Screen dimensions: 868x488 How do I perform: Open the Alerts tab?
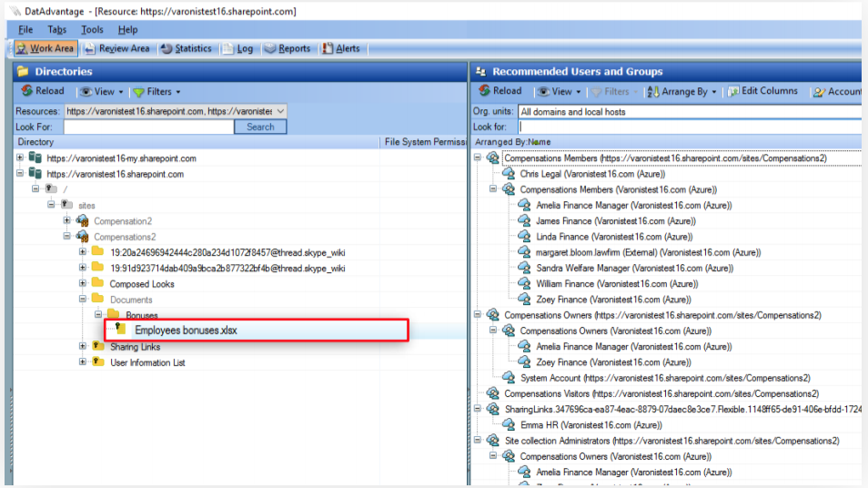(x=341, y=48)
